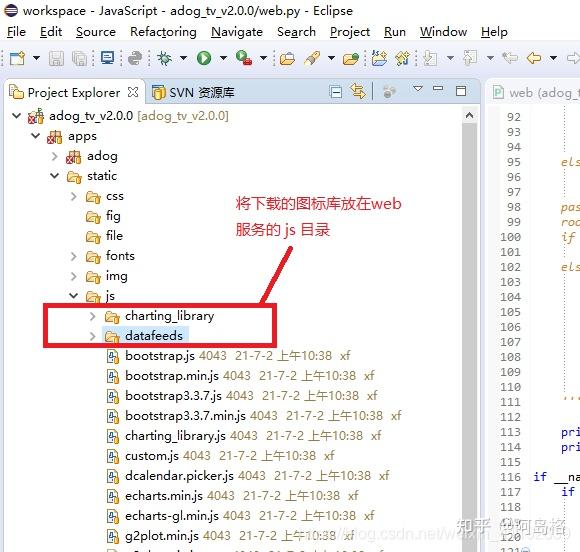
Task: Collapse the apps folder
Action: (36, 136)
